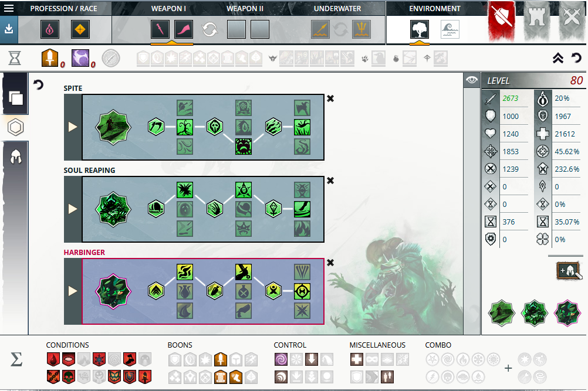
Task: Switch to the PROFESSION / RACE tab
Action: [x=65, y=8]
